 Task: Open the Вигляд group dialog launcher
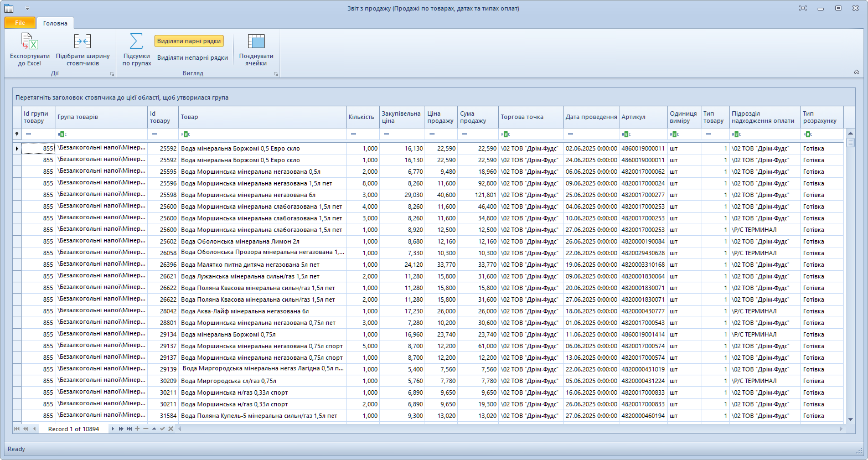click(x=276, y=74)
